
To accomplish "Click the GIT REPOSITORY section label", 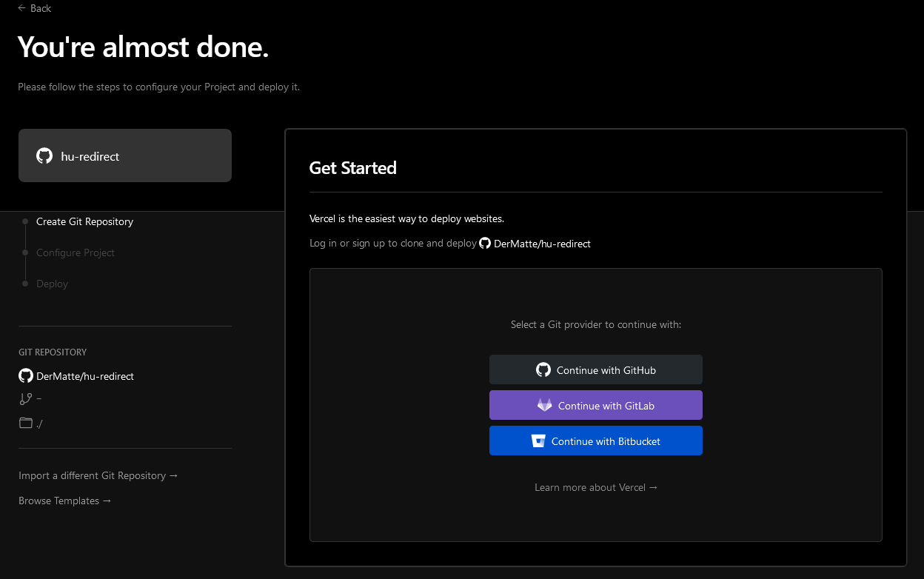I will coord(53,352).
